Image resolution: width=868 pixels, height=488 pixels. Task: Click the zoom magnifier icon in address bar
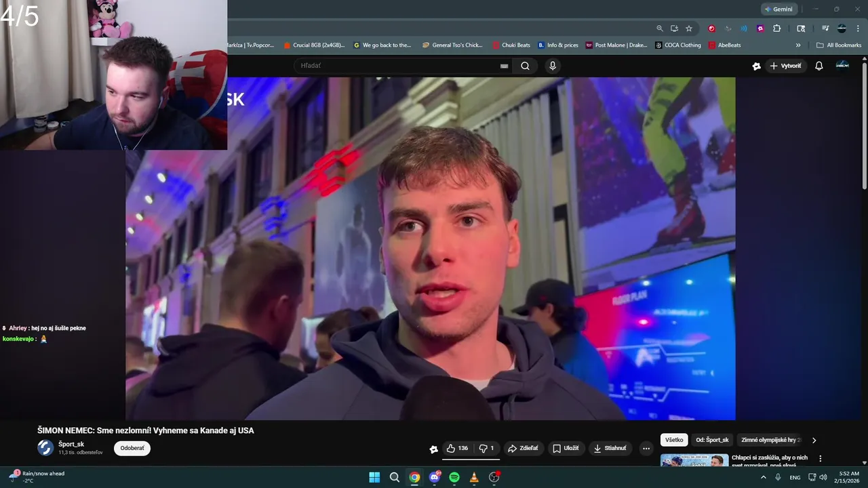660,28
